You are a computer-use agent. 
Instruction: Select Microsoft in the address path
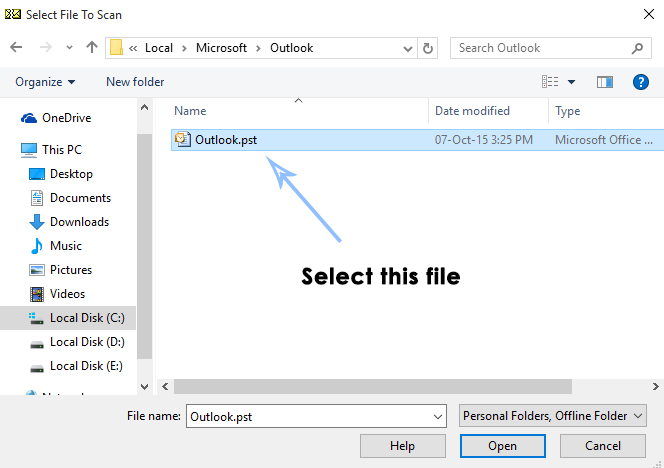(x=221, y=48)
